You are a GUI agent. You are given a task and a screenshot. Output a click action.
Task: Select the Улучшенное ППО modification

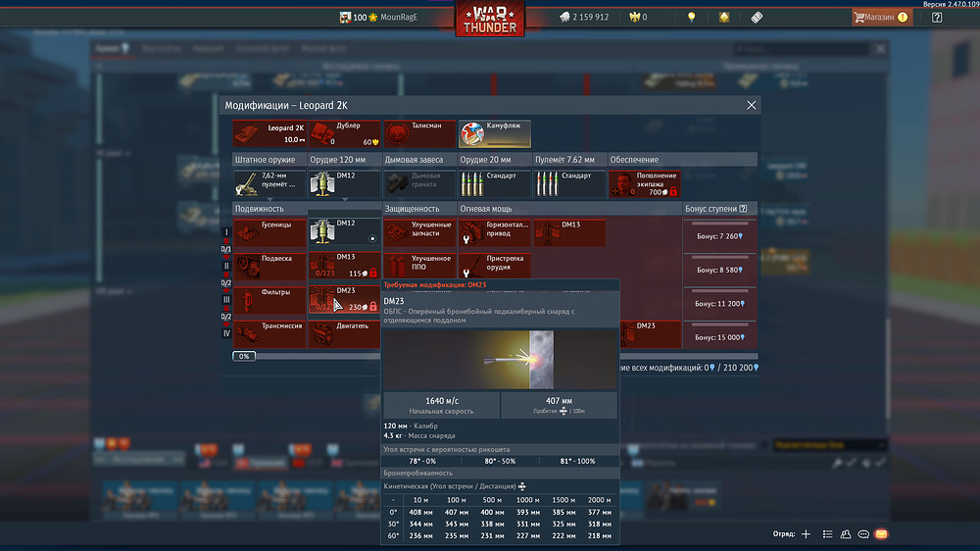point(419,265)
